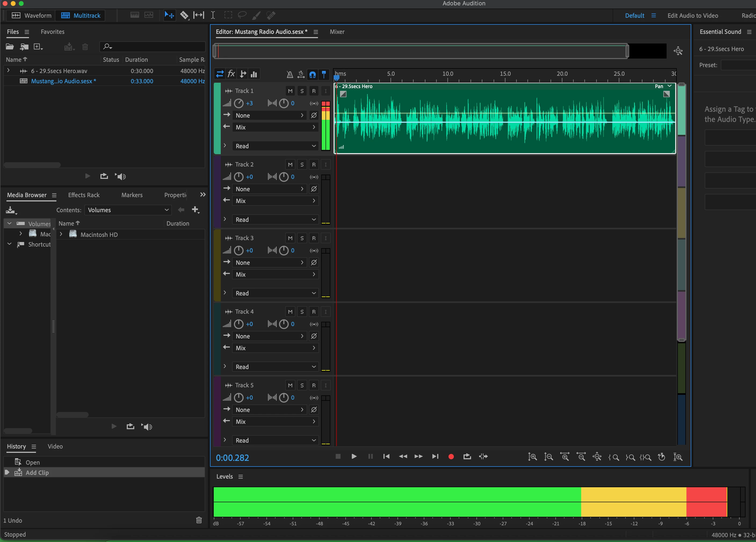Switch to the Mixer tab

337,32
